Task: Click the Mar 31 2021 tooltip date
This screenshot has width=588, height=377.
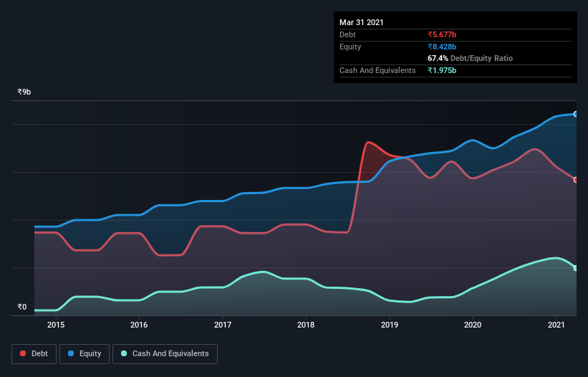Action: click(362, 22)
